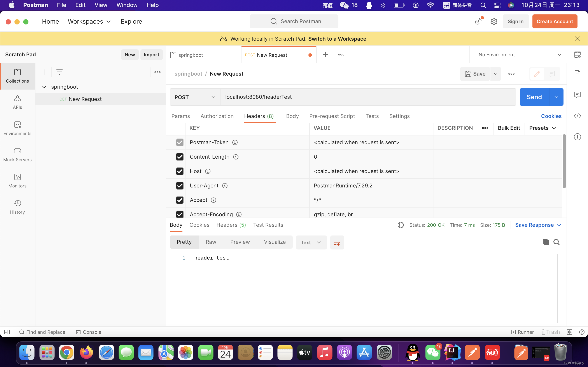Uncheck the Postman-Token header
Screen dimensions: 588x367
click(180, 142)
